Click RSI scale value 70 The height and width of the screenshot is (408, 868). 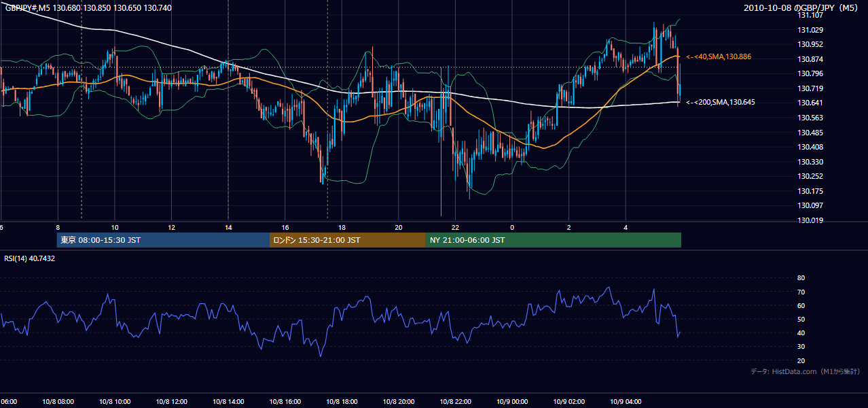point(801,292)
